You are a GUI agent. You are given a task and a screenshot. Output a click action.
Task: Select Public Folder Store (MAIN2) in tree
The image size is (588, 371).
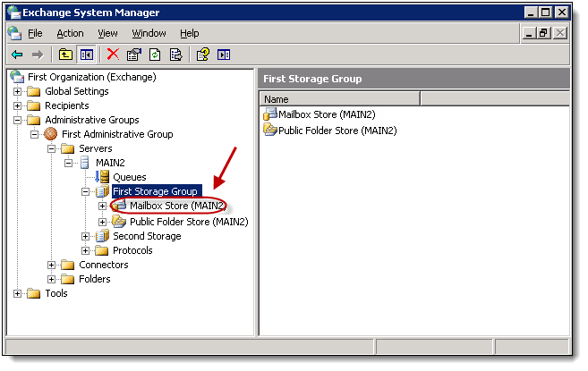click(189, 222)
